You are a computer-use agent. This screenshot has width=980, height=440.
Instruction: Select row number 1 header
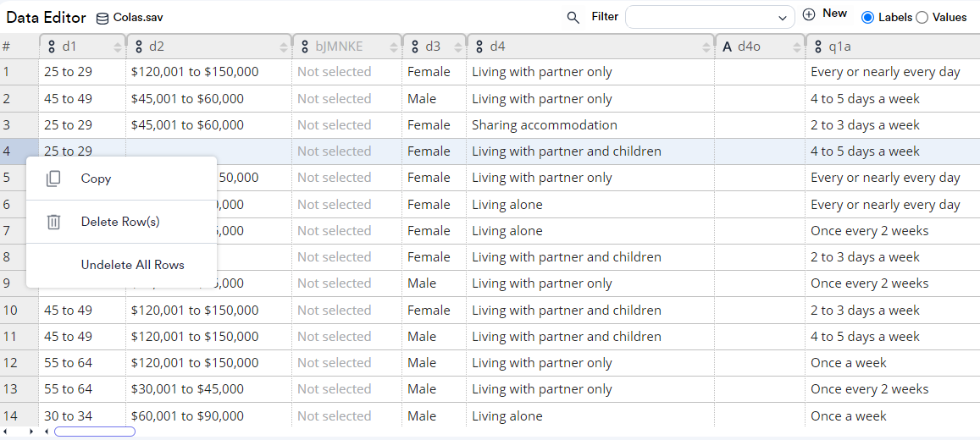[19, 72]
